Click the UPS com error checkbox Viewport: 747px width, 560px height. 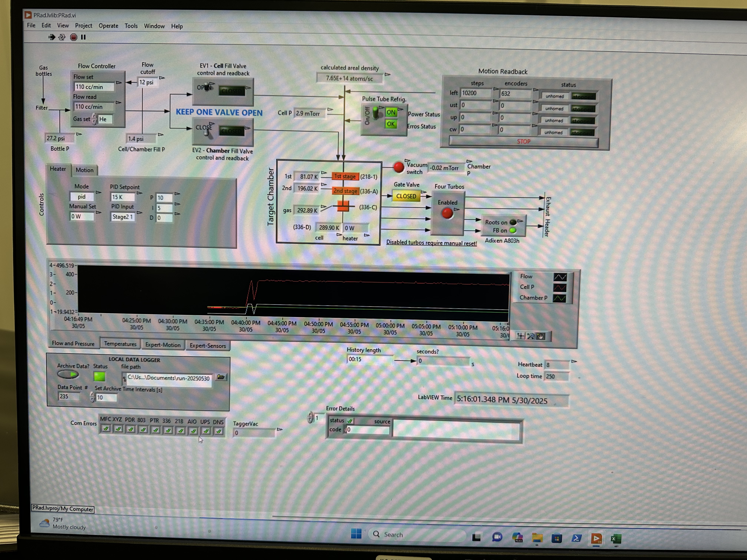tap(206, 431)
